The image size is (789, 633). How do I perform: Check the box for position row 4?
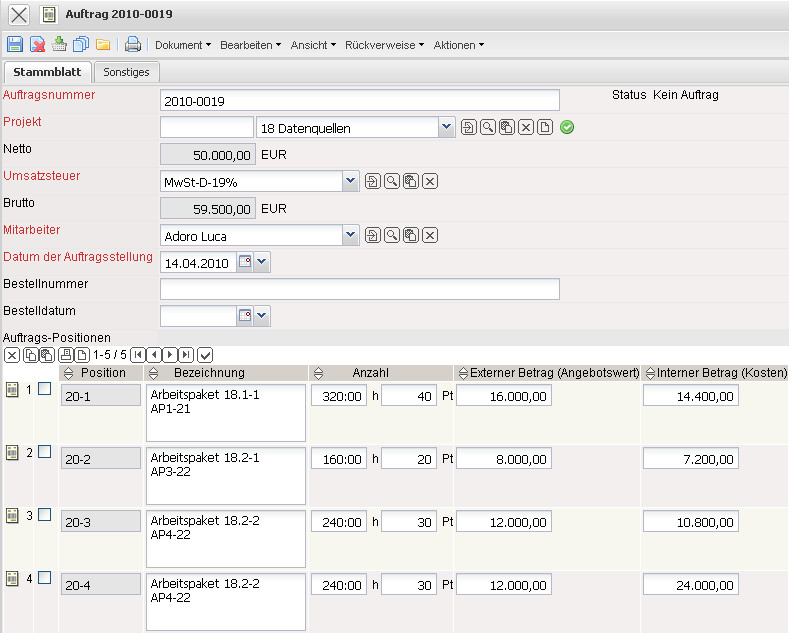(44, 578)
